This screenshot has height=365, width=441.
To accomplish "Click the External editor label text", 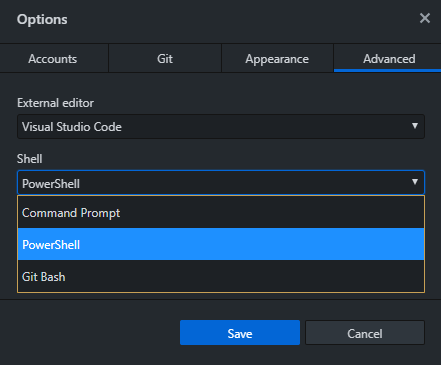I will 55,103.
